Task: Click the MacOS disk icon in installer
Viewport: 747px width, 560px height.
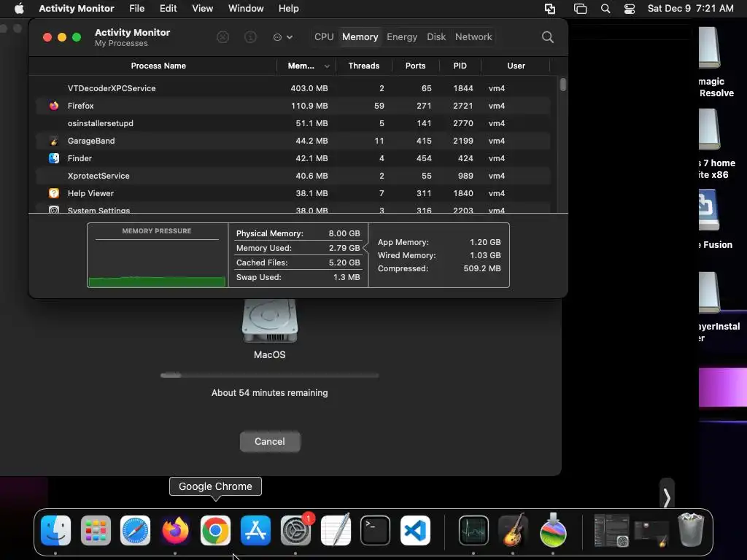Action: tap(270, 321)
